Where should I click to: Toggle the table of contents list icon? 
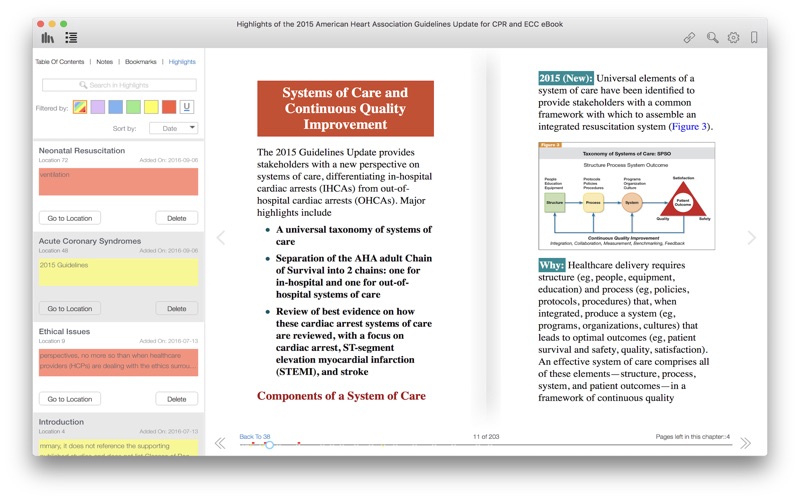(71, 37)
